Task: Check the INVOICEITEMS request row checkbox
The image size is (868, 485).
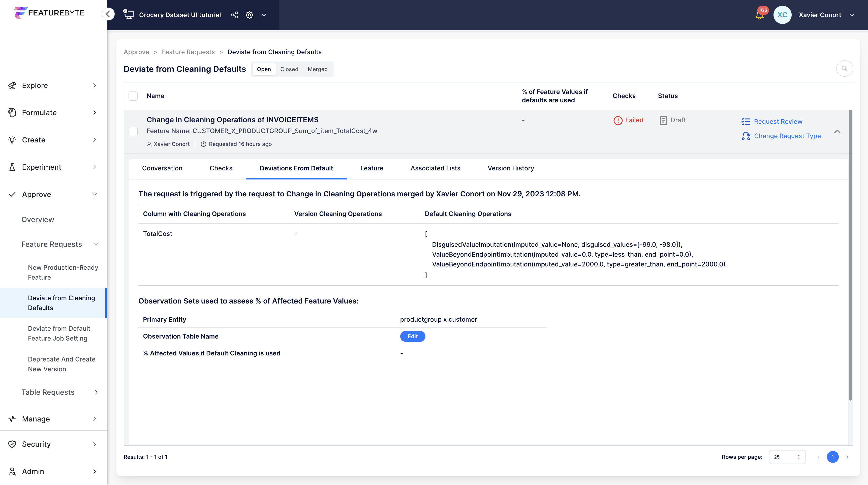Action: pyautogui.click(x=133, y=131)
